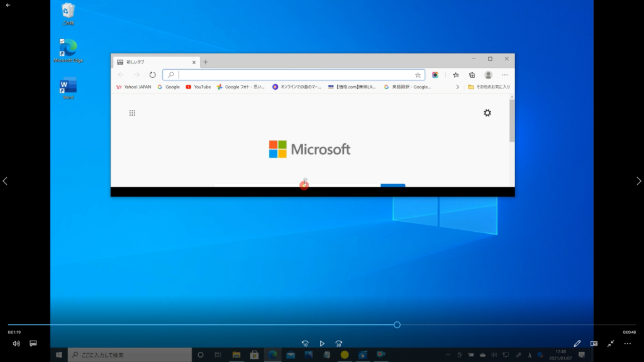The width and height of the screenshot is (644, 362).
Task: Click the seek bar position handle
Action: 397,325
